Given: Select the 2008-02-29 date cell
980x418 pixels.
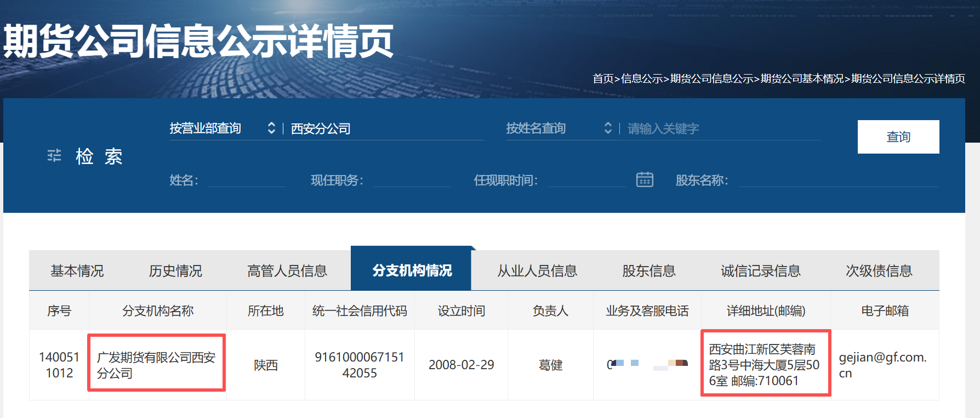Looking at the screenshot, I should click(x=461, y=365).
